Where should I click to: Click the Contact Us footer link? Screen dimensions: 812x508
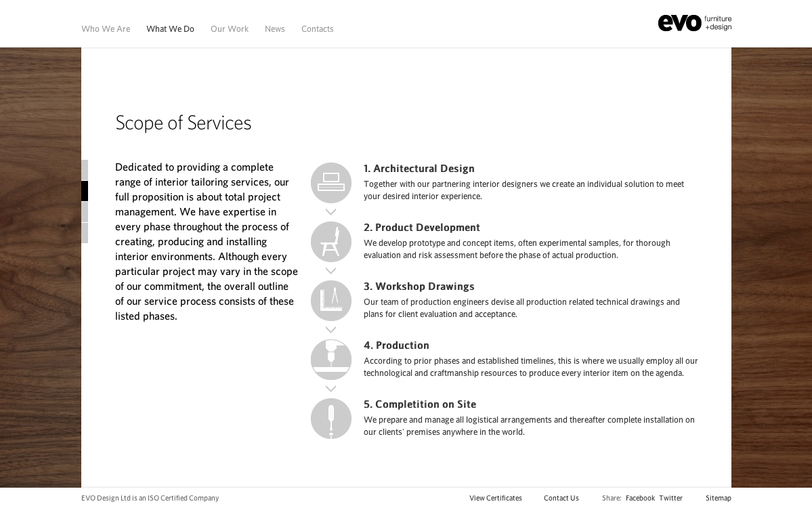point(561,498)
